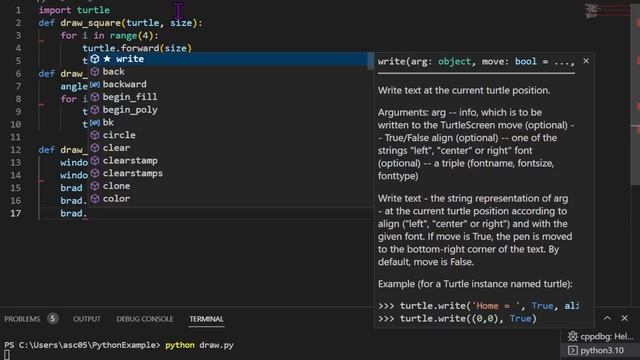Click line number 1 in the gutter
Screen dimensions: 640x360
pos(18,10)
